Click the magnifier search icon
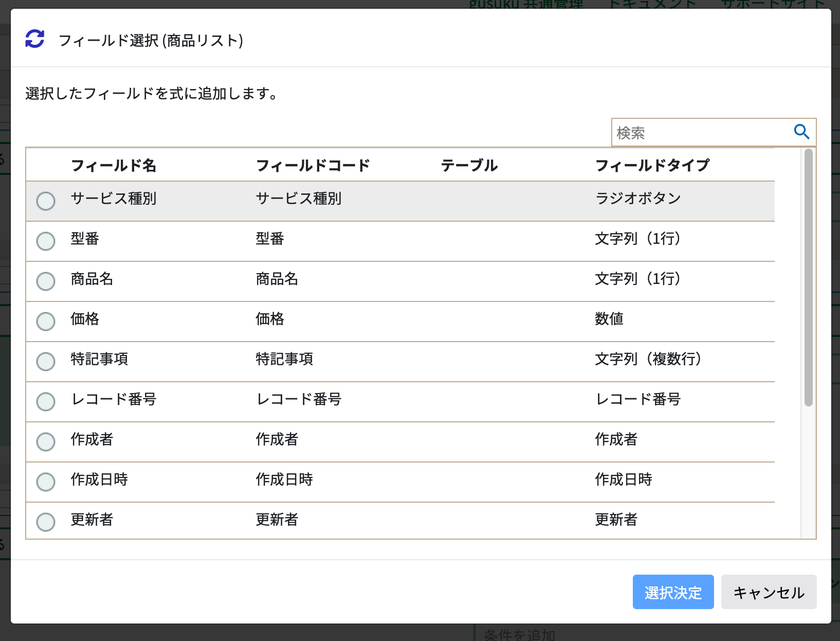Viewport: 840px width, 641px height. click(x=801, y=132)
